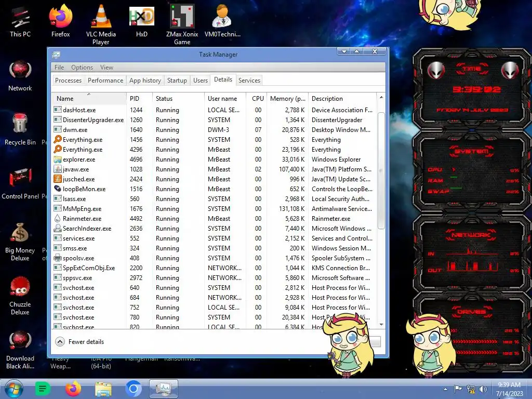Switch to the Performance tab
532x399 pixels.
pyautogui.click(x=105, y=81)
